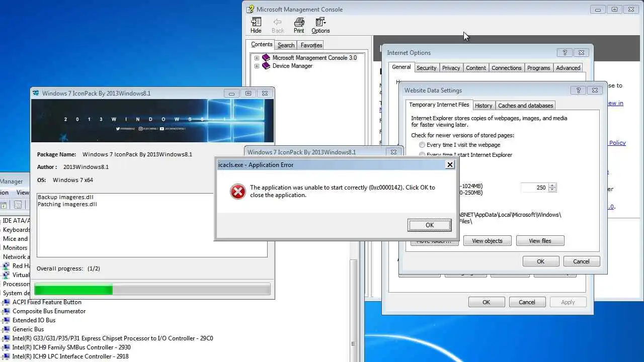Expand Microsoft Management Console 3.0 tree node
This screenshot has width=644, height=362.
click(x=257, y=58)
